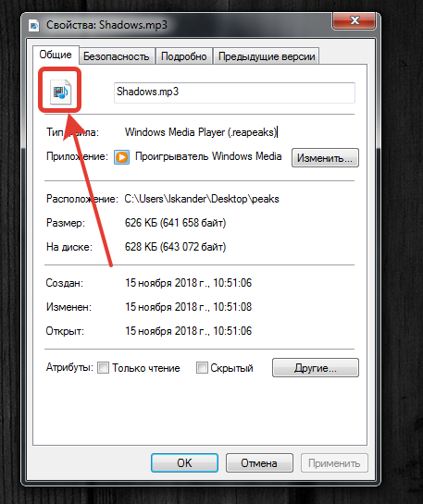Open the Безопасность tab

click(117, 56)
